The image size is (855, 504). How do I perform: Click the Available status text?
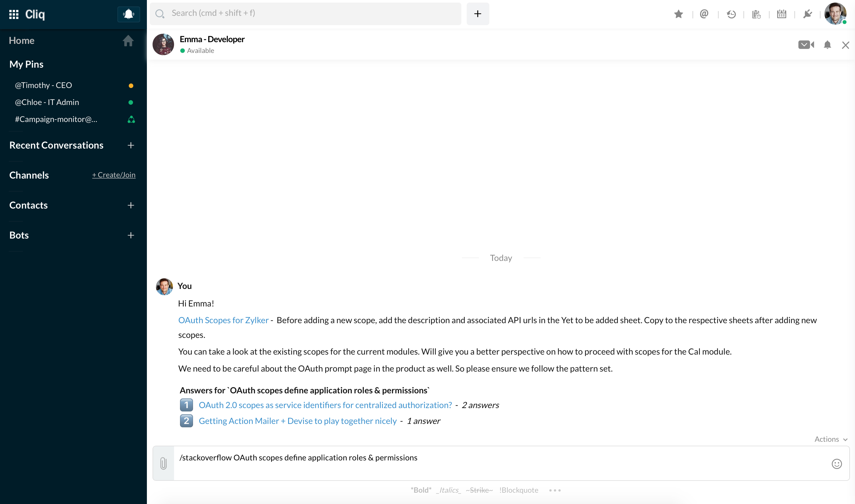200,51
